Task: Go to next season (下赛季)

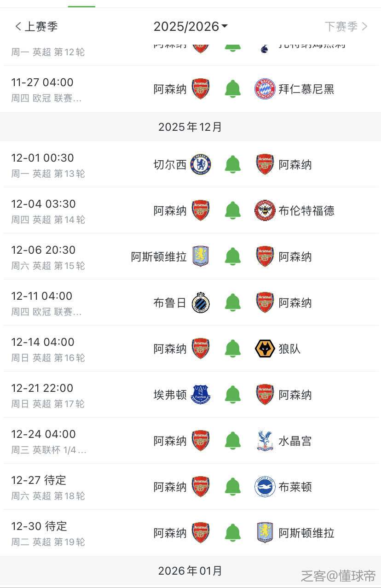Action: point(346,27)
